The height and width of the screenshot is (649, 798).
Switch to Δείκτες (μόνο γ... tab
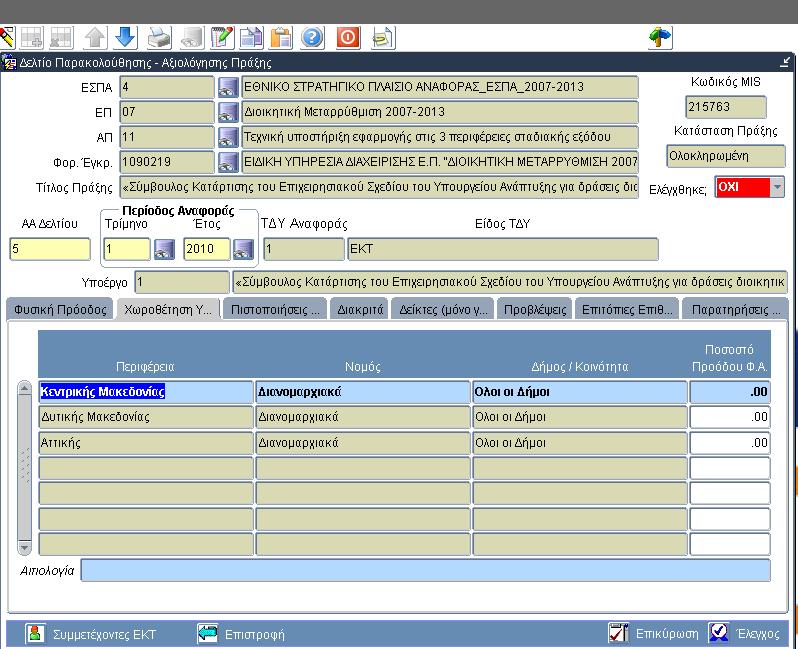pos(443,309)
